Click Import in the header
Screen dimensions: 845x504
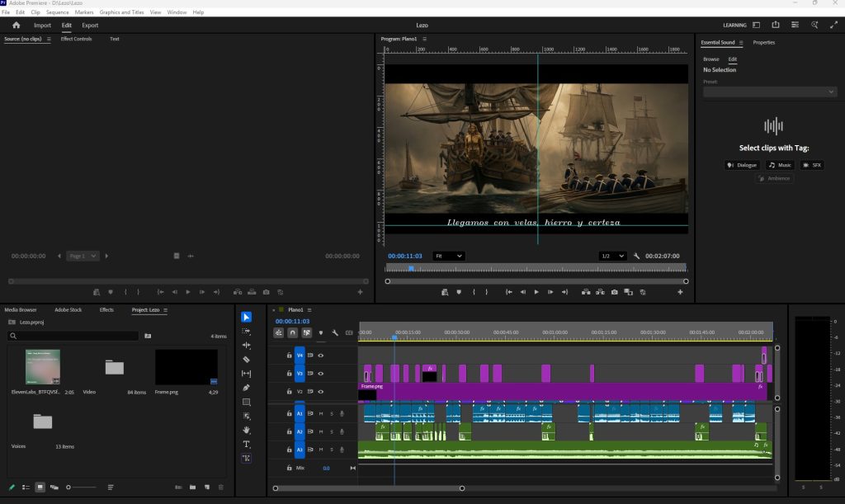point(42,26)
